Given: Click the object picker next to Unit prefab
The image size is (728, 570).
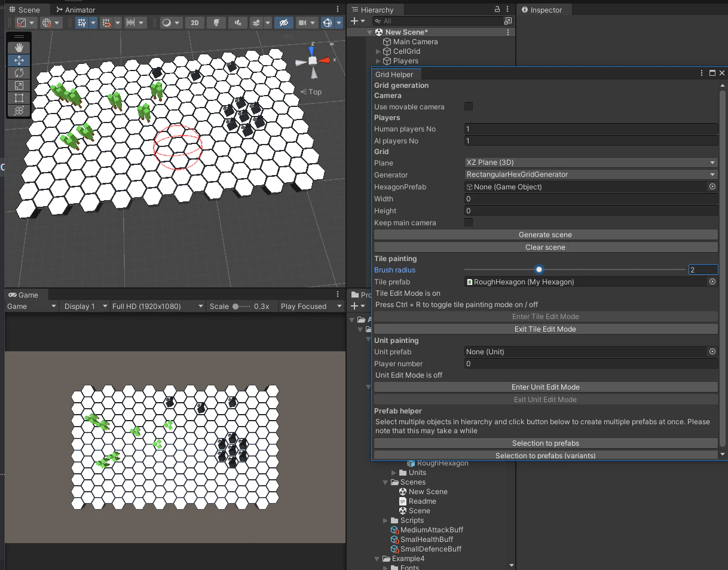Looking at the screenshot, I should tap(712, 352).
